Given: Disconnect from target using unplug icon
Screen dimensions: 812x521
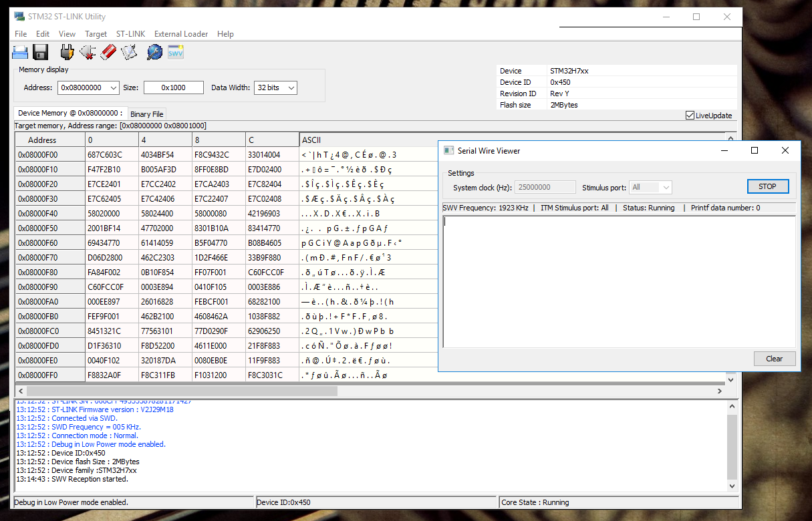Looking at the screenshot, I should coord(88,52).
